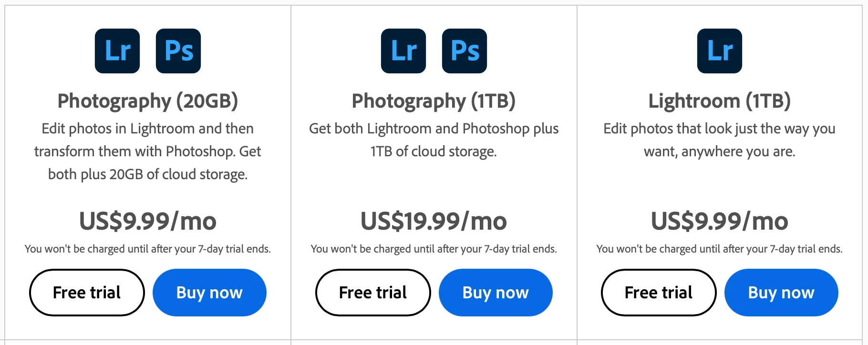Start Free trial for Lightroom (1TB)
The image size is (868, 345).
pos(659,293)
